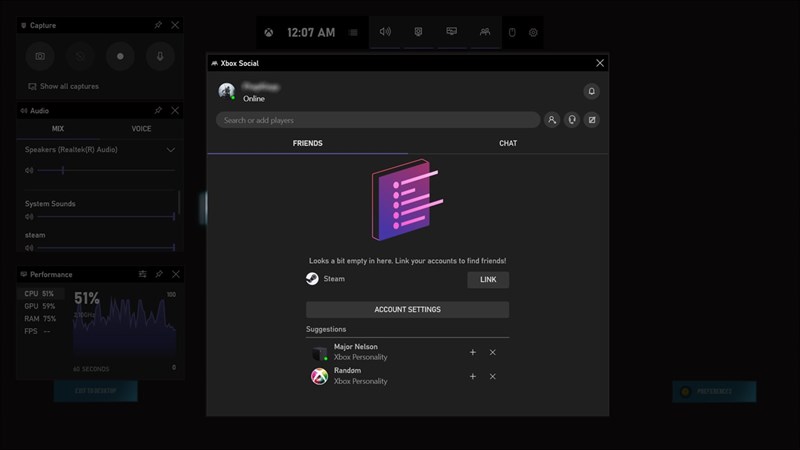Pin the Audio widget
This screenshot has height=450, width=800.
coord(158,110)
